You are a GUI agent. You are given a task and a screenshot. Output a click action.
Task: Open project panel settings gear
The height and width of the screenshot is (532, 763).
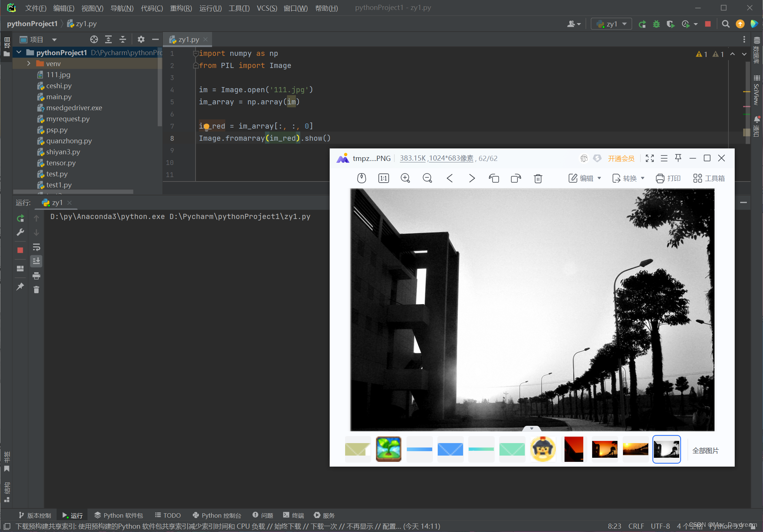click(x=141, y=39)
